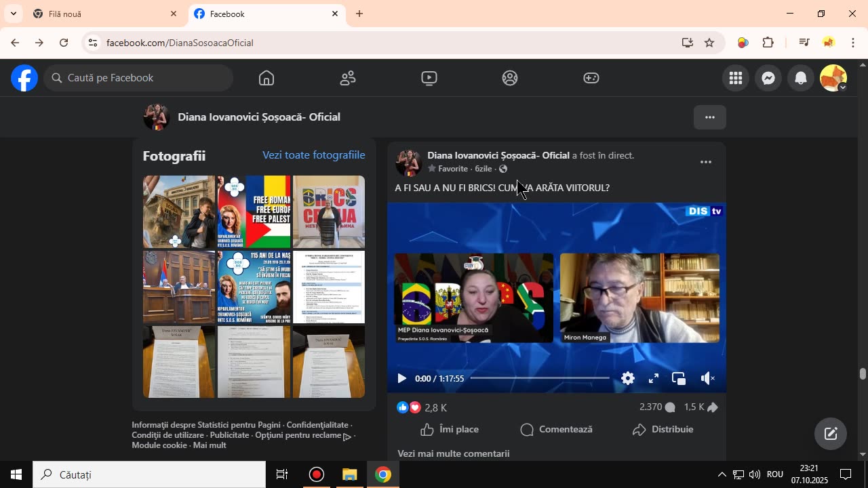
Task: Go to Facebook Home feed icon
Action: (267, 78)
